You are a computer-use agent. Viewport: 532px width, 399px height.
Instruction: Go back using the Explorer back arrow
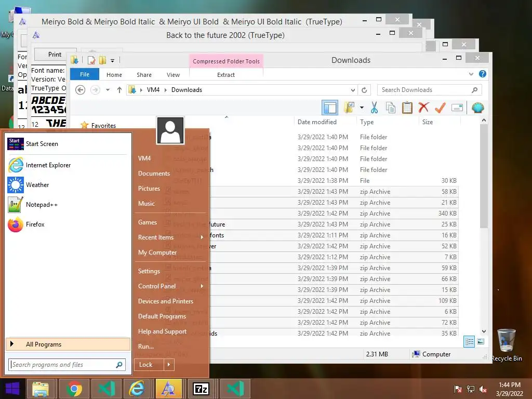(81, 90)
